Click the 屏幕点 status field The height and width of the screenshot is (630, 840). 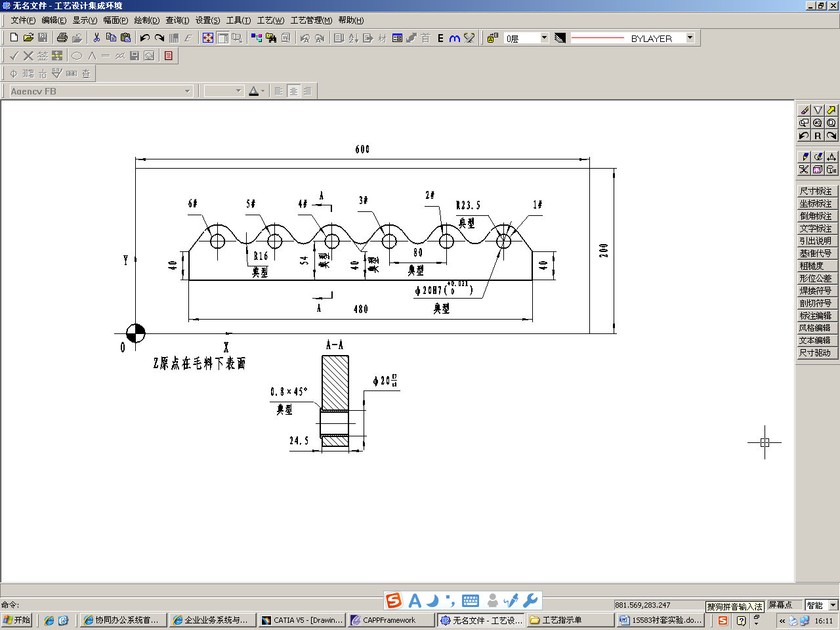coord(786,605)
